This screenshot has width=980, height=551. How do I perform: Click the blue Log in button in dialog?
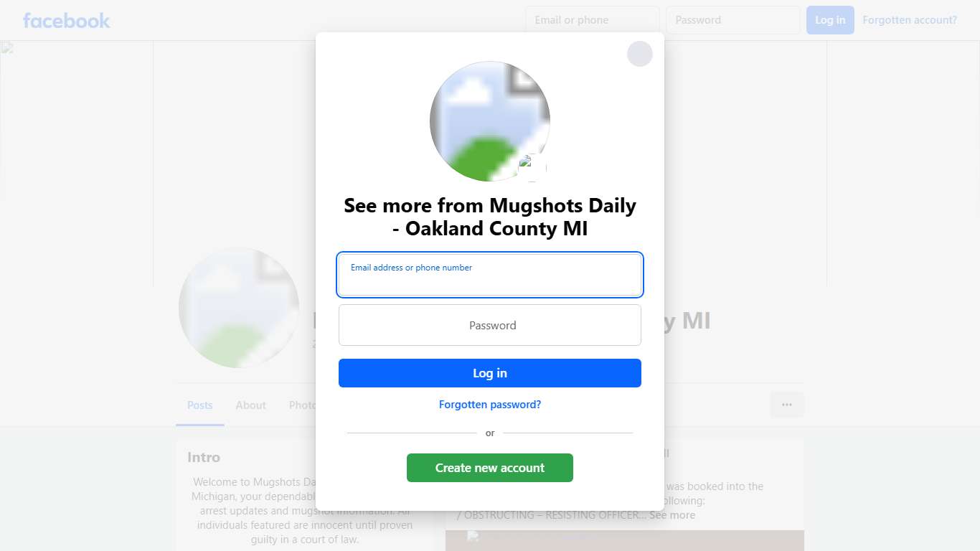click(490, 373)
